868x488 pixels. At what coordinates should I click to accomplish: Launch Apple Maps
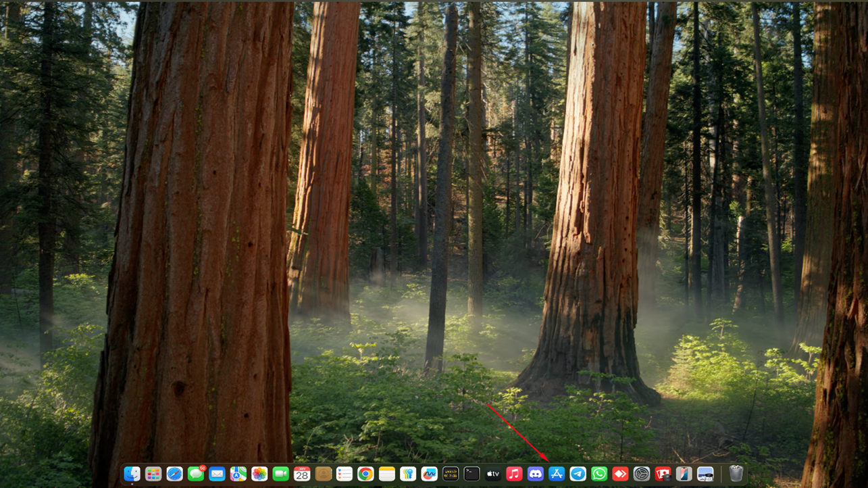(238, 474)
